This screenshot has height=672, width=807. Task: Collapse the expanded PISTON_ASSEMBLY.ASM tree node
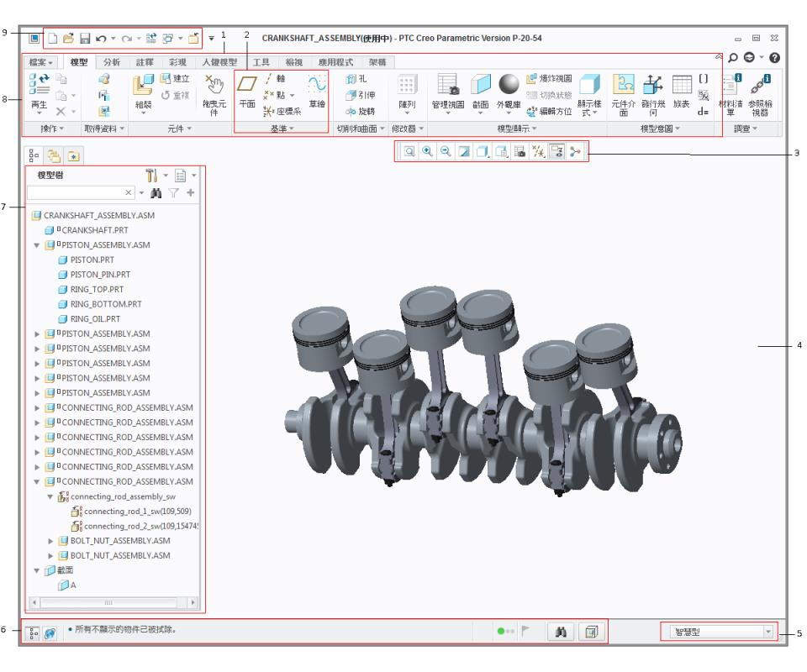pyautogui.click(x=37, y=245)
